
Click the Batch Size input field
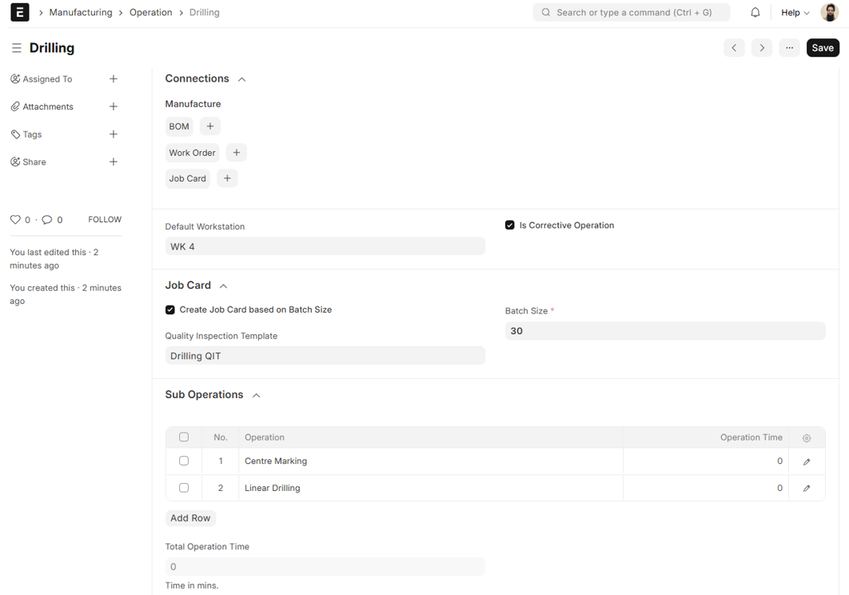pyautogui.click(x=665, y=331)
